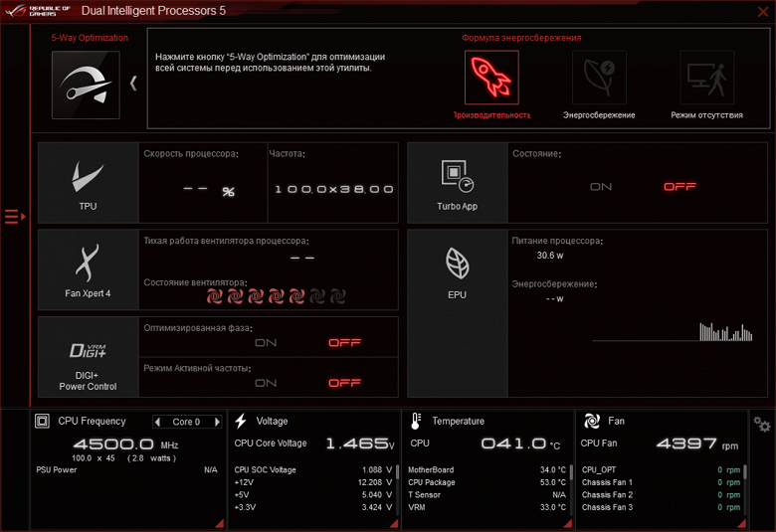Collapse the description panel with left chevron
This screenshot has width=776, height=532.
[x=133, y=84]
